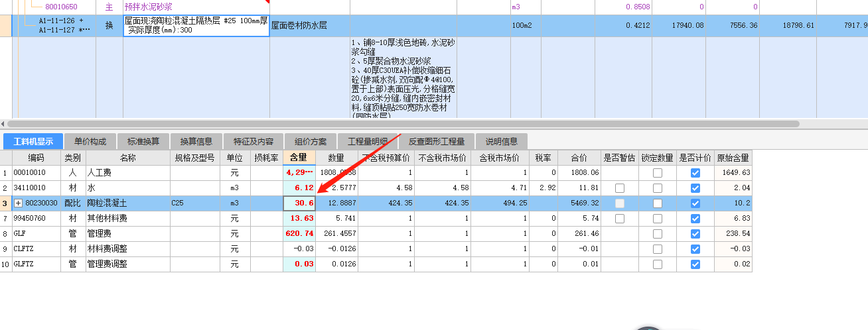The image size is (868, 330).
Task: Switch to the 说明信息 tab
Action: pyautogui.click(x=502, y=141)
